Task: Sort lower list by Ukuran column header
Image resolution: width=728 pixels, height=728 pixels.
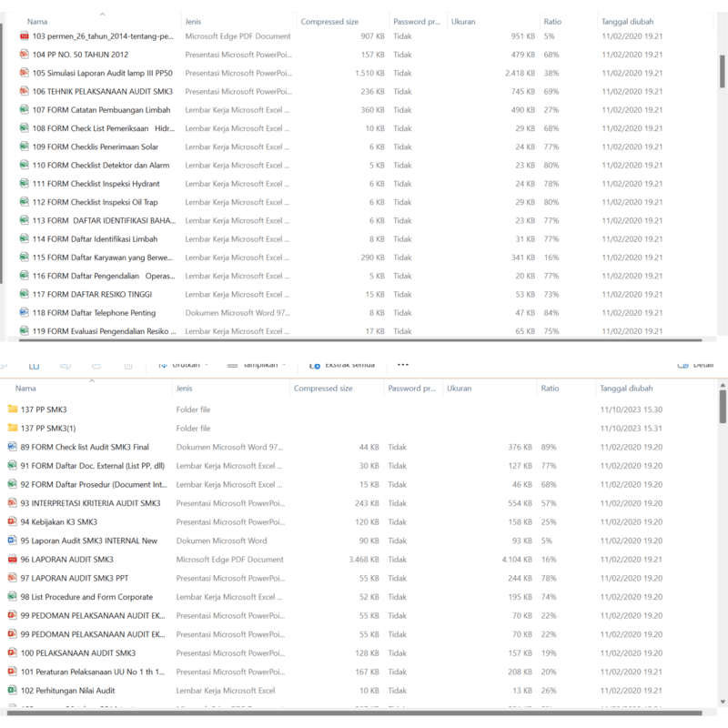Action: coord(459,389)
